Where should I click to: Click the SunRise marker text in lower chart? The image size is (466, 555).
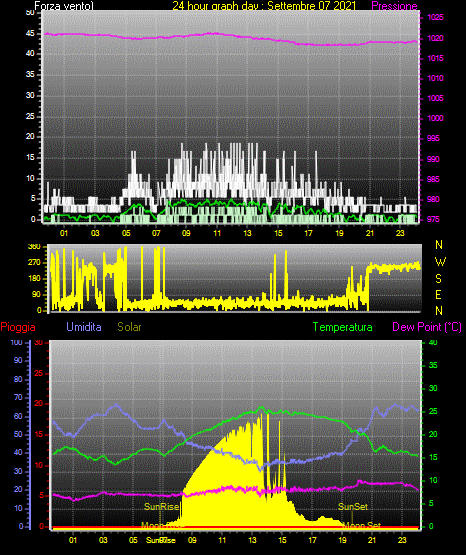point(161,507)
